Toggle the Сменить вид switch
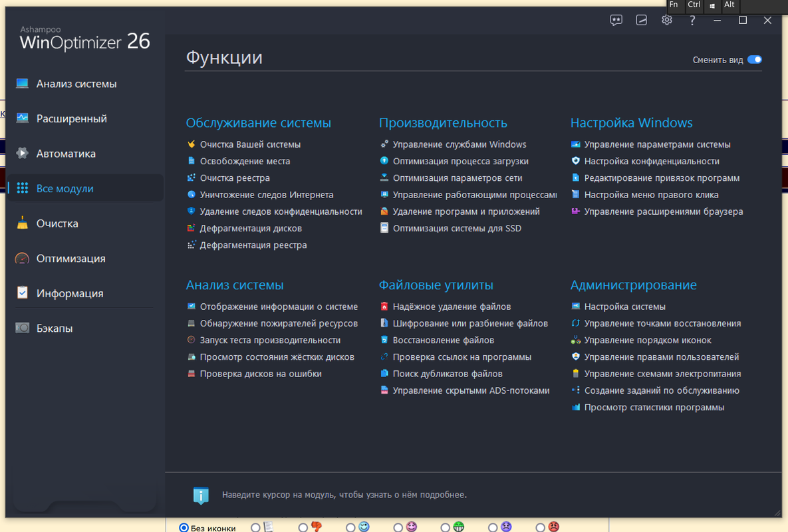788x532 pixels. pyautogui.click(x=754, y=60)
